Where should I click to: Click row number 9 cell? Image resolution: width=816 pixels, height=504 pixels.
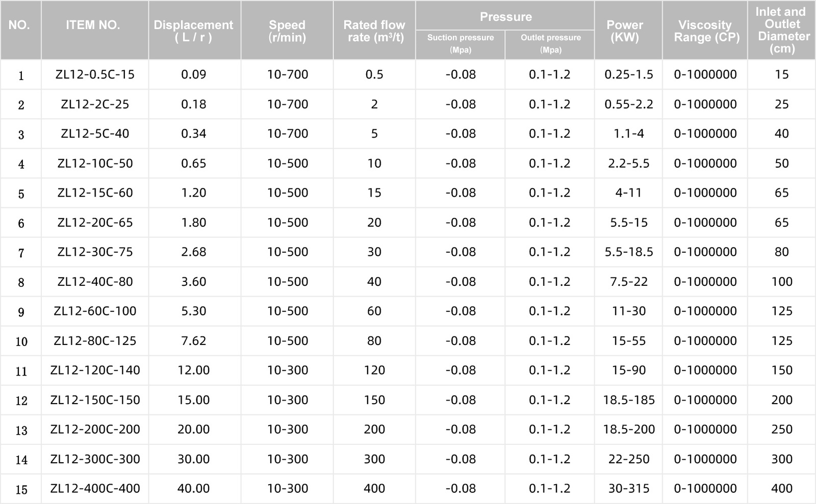click(x=21, y=311)
